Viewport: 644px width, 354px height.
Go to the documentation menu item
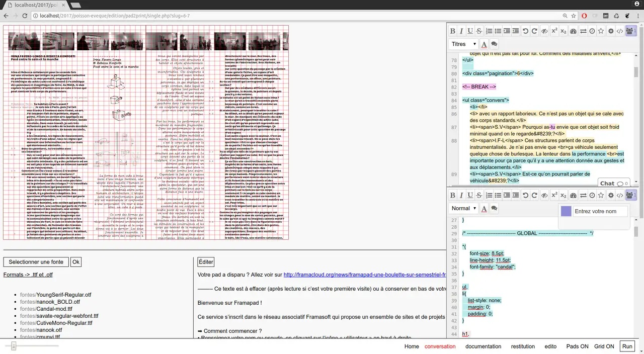pos(483,346)
